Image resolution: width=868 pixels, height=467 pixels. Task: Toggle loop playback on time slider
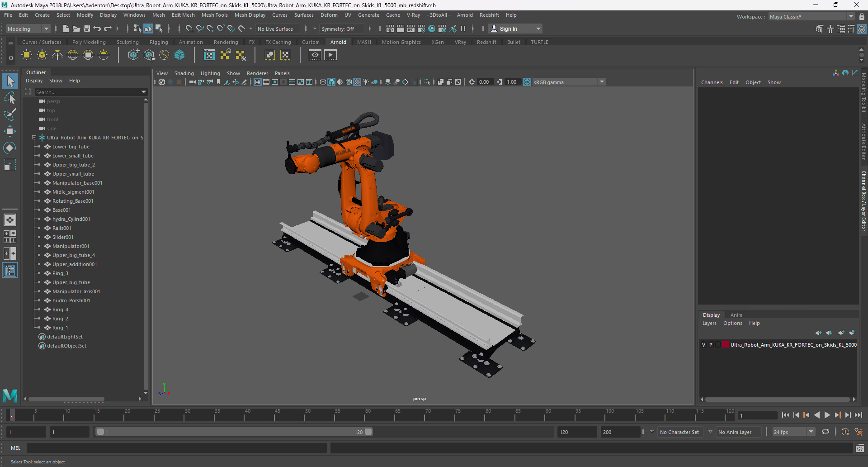tap(826, 432)
